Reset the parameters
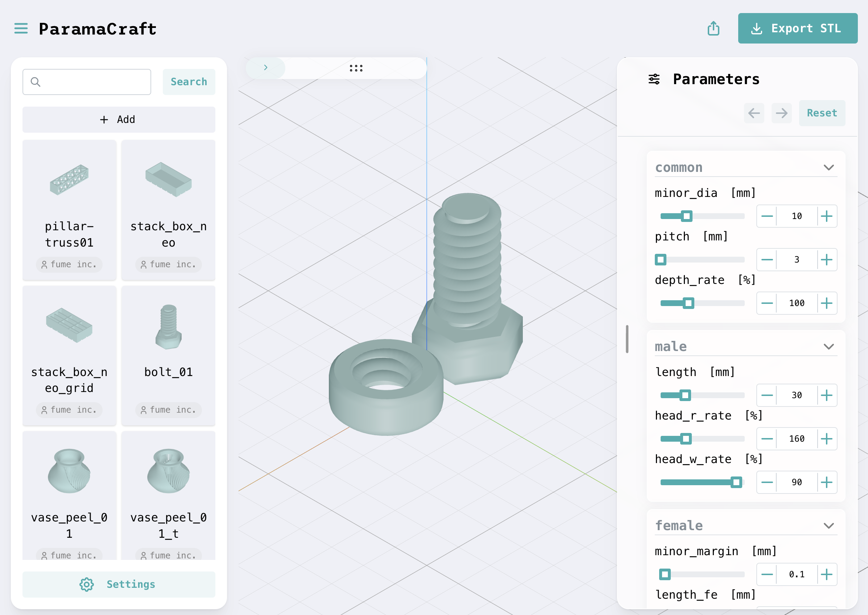Screen dimensions: 868x615 point(822,113)
